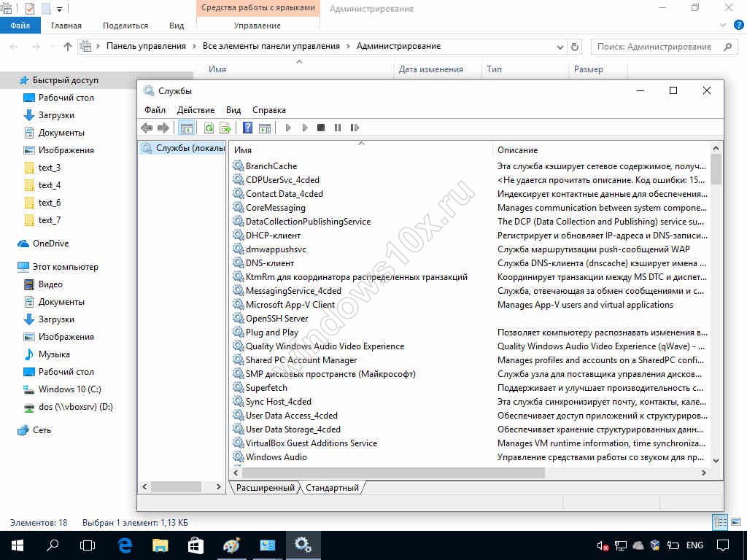Click the Pause Service toolbar icon

click(338, 128)
